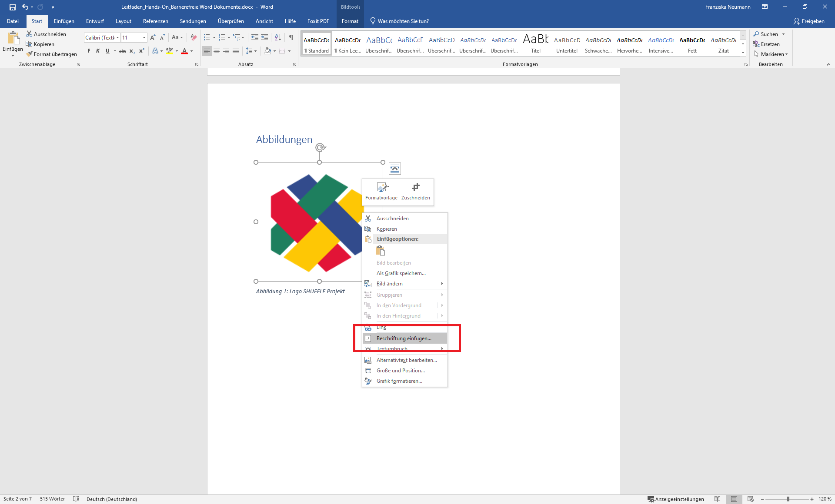Screen dimensions: 835x504
Task: Click the Freigeben share button
Action: [x=808, y=21]
